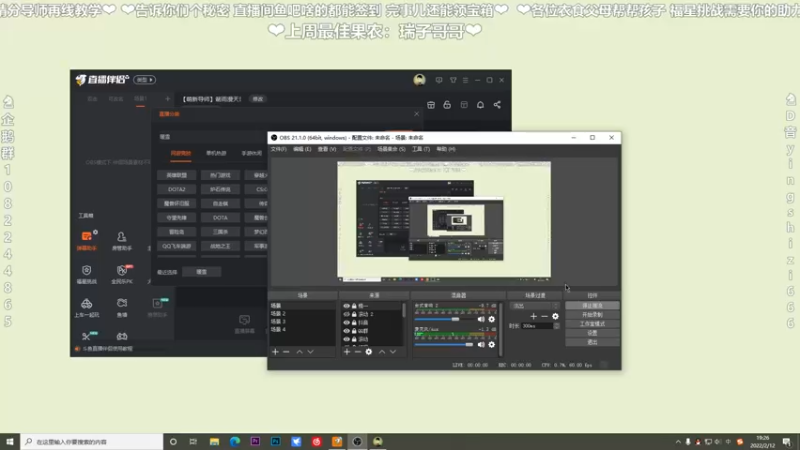
Task: Click the 时长 duration stepper arrows
Action: tap(557, 326)
